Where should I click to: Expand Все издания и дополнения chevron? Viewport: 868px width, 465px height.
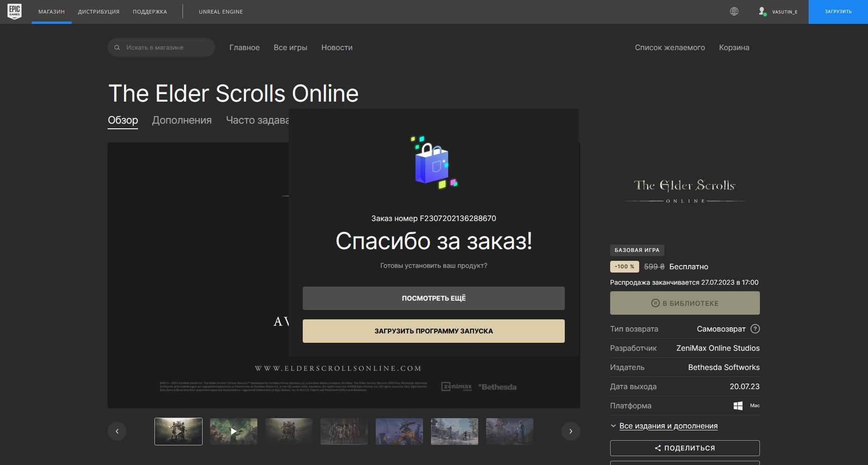(613, 426)
